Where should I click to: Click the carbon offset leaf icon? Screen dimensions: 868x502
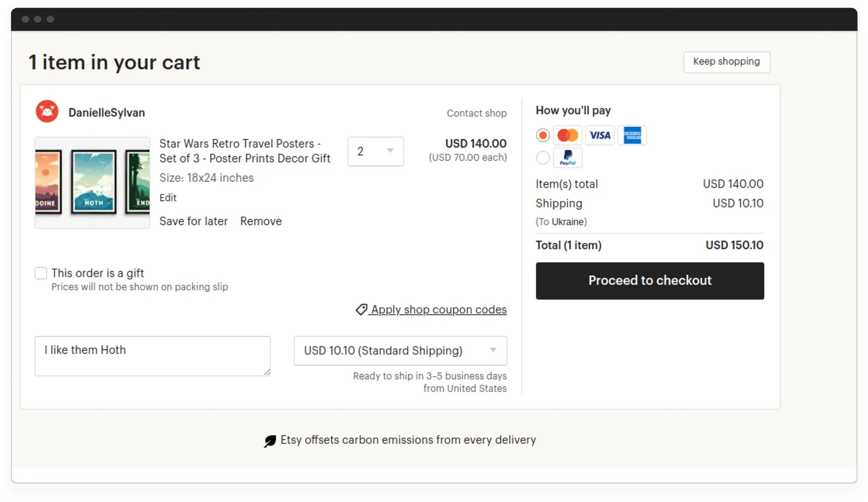pyautogui.click(x=270, y=441)
